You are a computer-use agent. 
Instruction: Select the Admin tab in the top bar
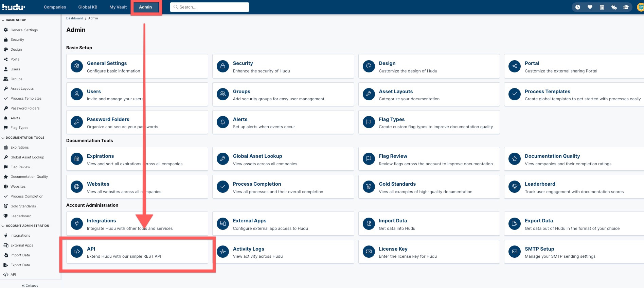click(x=145, y=7)
